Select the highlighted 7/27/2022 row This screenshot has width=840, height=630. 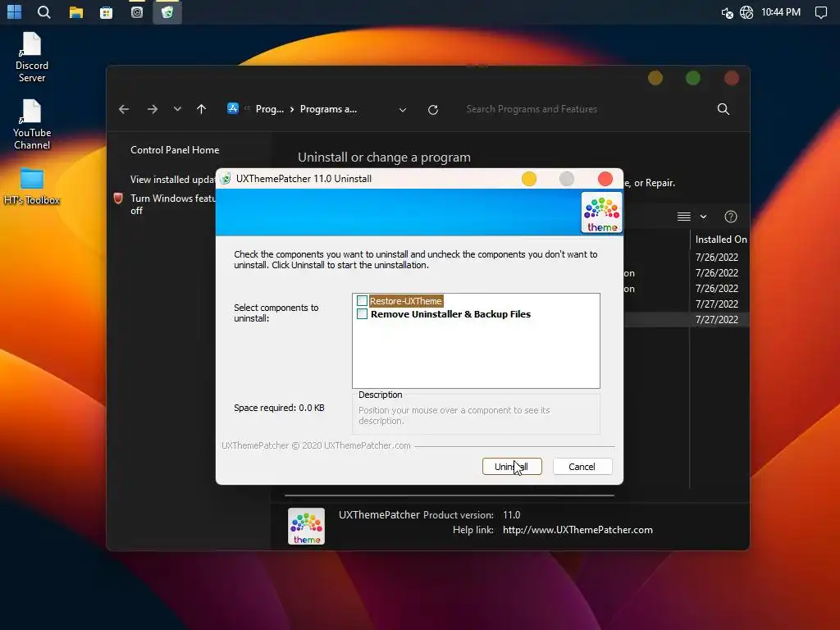pos(717,319)
